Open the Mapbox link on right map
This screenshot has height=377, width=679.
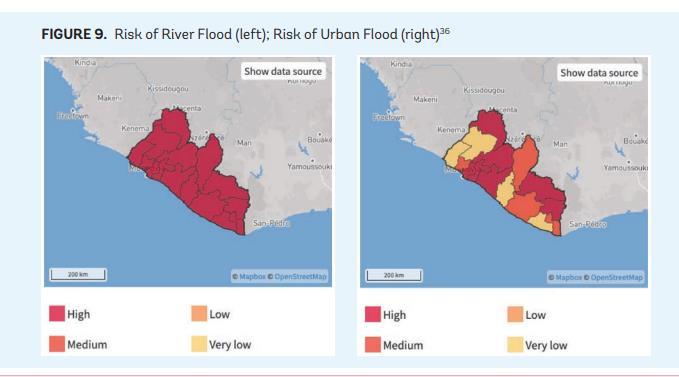click(568, 277)
